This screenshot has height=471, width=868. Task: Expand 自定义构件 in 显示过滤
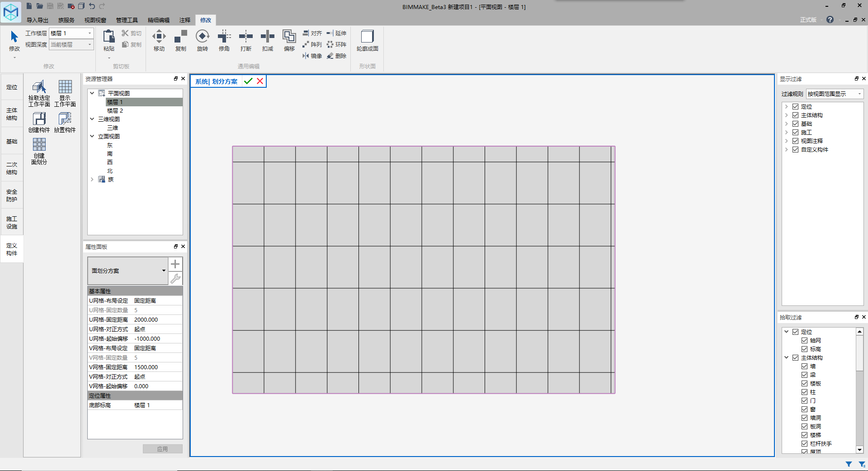tap(786, 149)
